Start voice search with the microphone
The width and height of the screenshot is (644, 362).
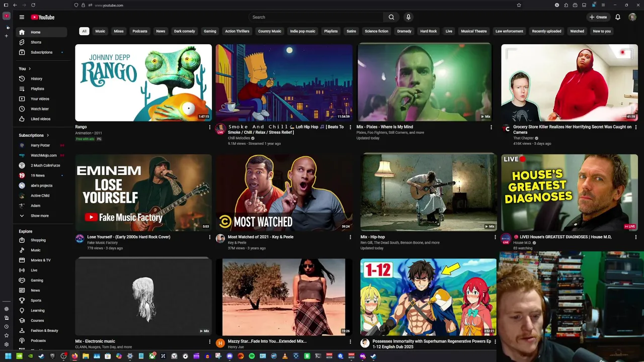click(408, 17)
